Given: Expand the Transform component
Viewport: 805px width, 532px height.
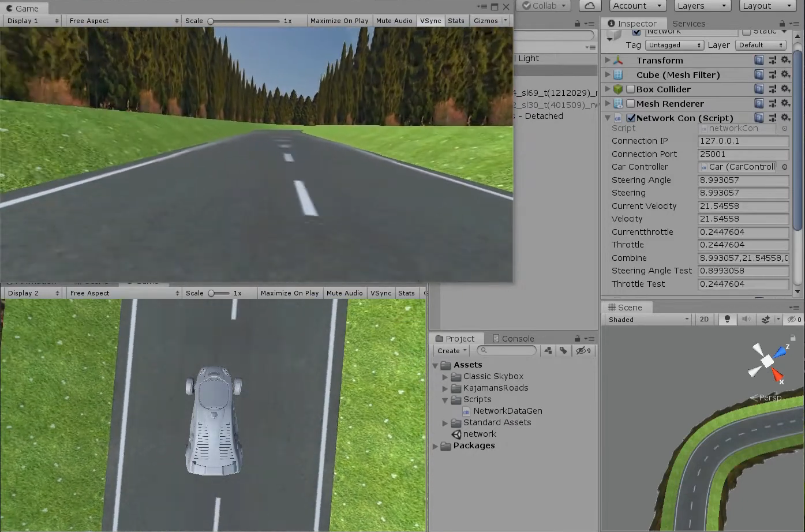Looking at the screenshot, I should 607,61.
